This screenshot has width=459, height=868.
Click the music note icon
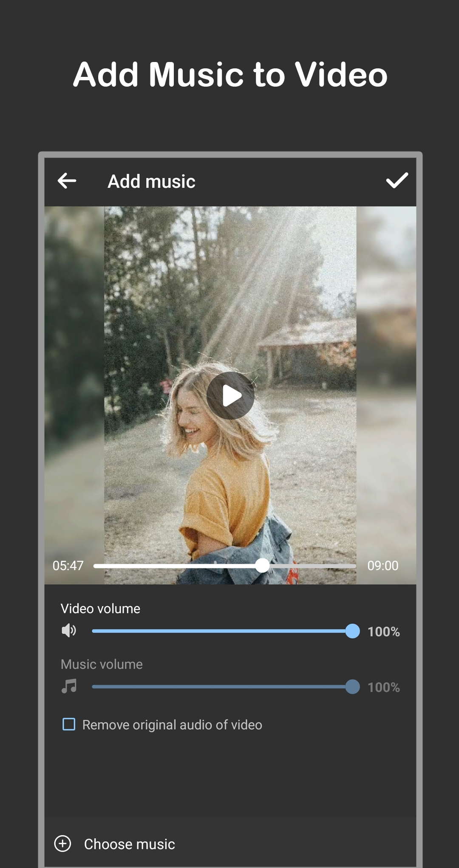pos(69,686)
